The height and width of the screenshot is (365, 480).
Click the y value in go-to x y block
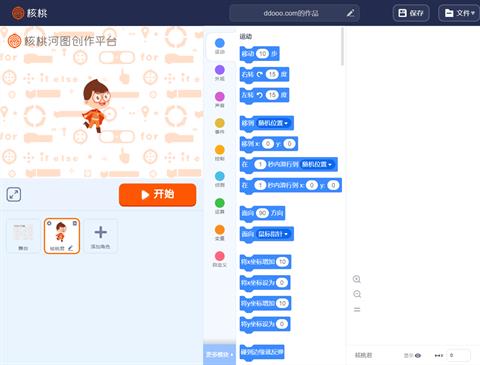(x=289, y=144)
